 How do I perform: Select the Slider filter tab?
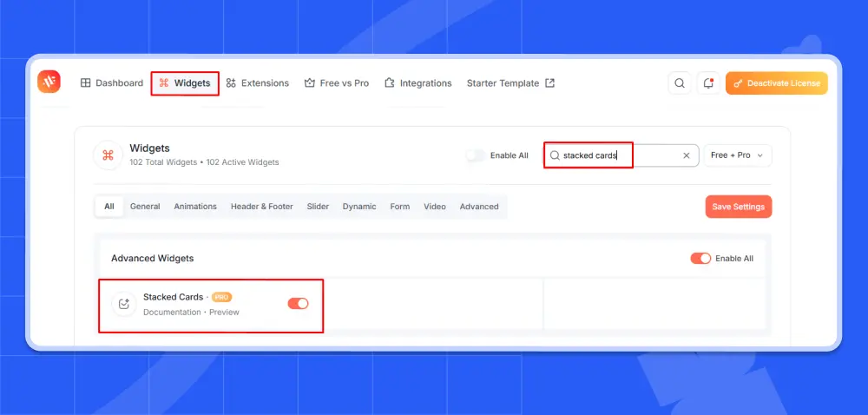(x=318, y=207)
